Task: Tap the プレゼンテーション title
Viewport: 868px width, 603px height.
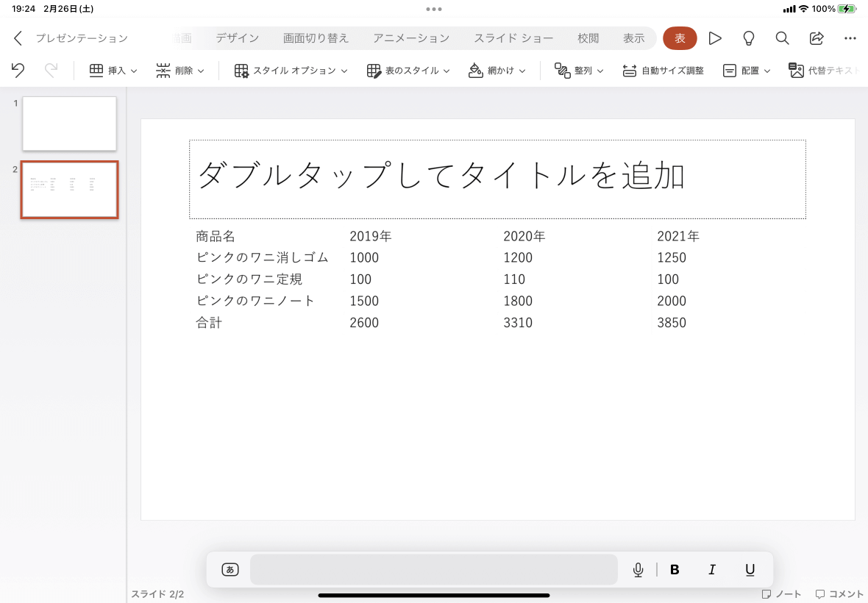Action: pos(82,38)
